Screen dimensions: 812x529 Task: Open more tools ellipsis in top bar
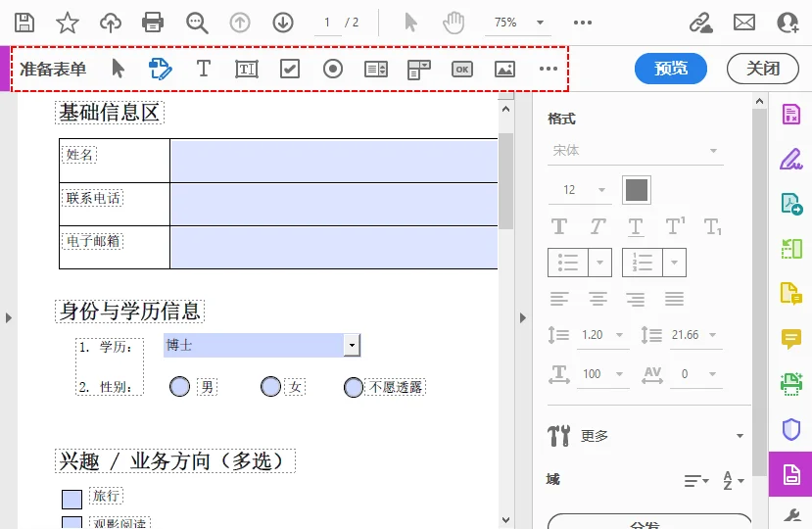(583, 23)
